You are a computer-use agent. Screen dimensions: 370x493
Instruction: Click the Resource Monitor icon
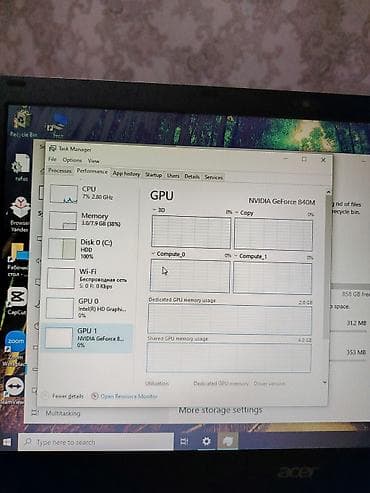click(94, 396)
